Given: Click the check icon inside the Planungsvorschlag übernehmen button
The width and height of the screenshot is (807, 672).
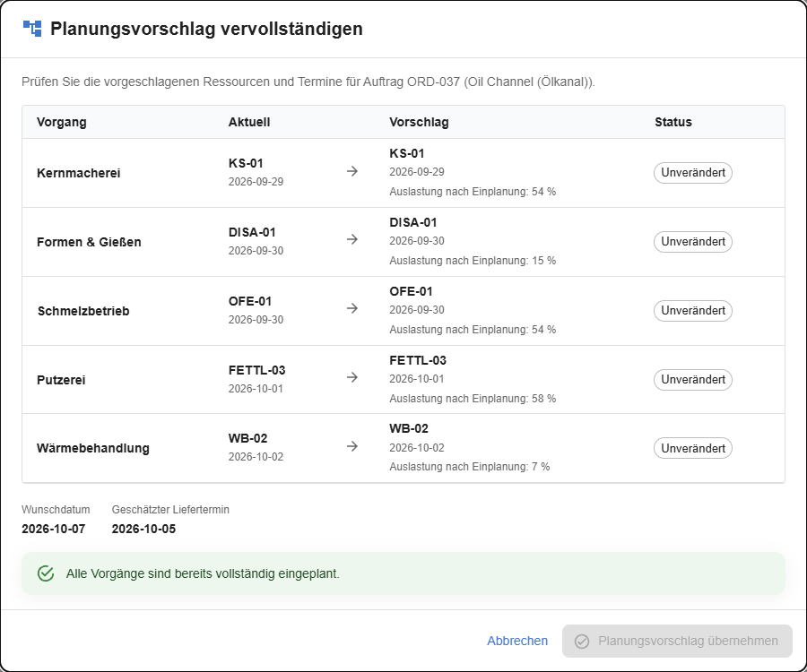Looking at the screenshot, I should click(582, 642).
